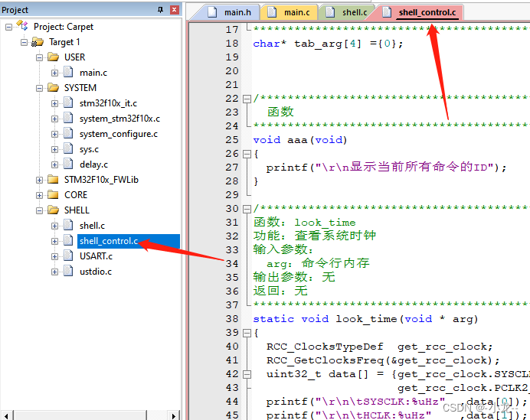Select shell.c in project tree
Viewport: 530px width, 420px height.
coord(92,226)
